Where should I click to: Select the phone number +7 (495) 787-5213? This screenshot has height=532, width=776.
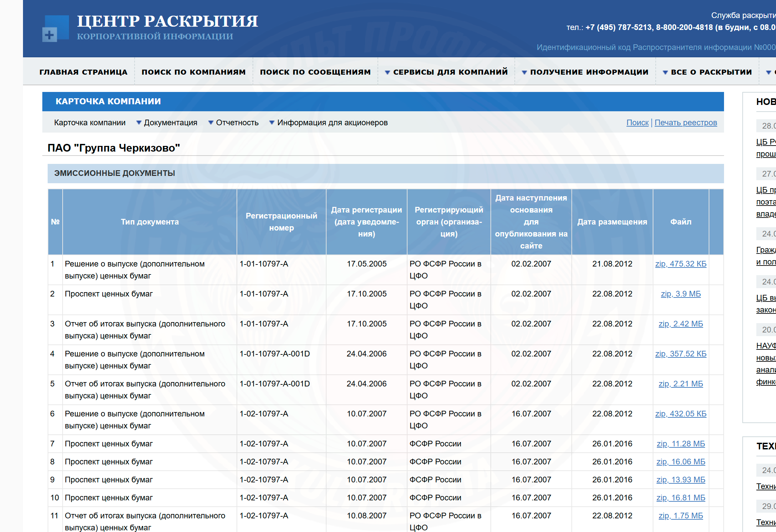[x=618, y=27]
